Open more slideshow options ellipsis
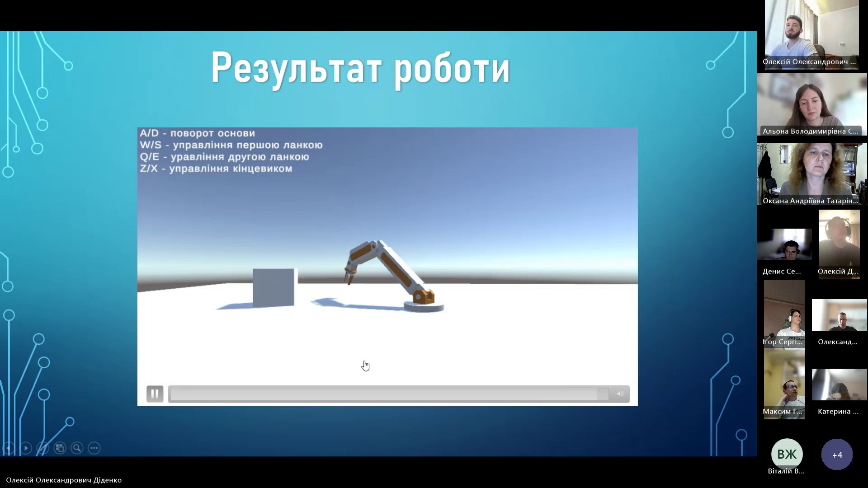This screenshot has width=868, height=488. (94, 448)
